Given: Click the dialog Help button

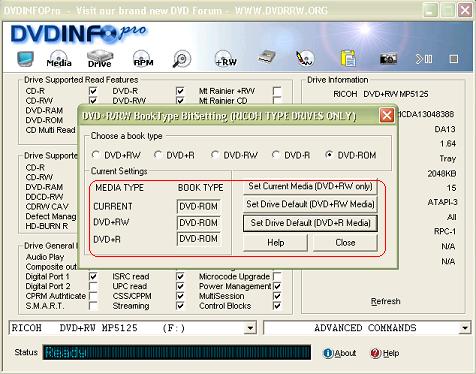Looking at the screenshot, I should coord(275,243).
